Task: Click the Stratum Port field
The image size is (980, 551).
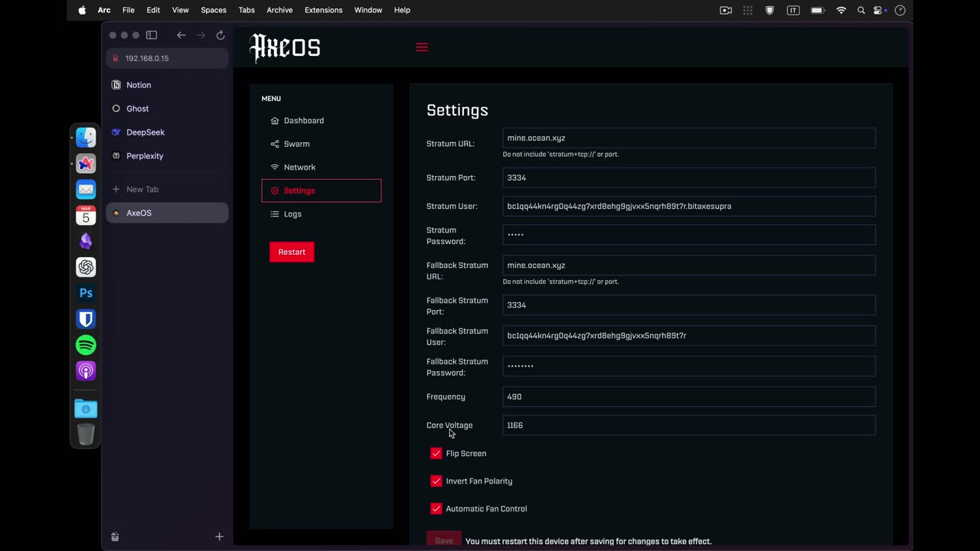Action: click(x=689, y=178)
